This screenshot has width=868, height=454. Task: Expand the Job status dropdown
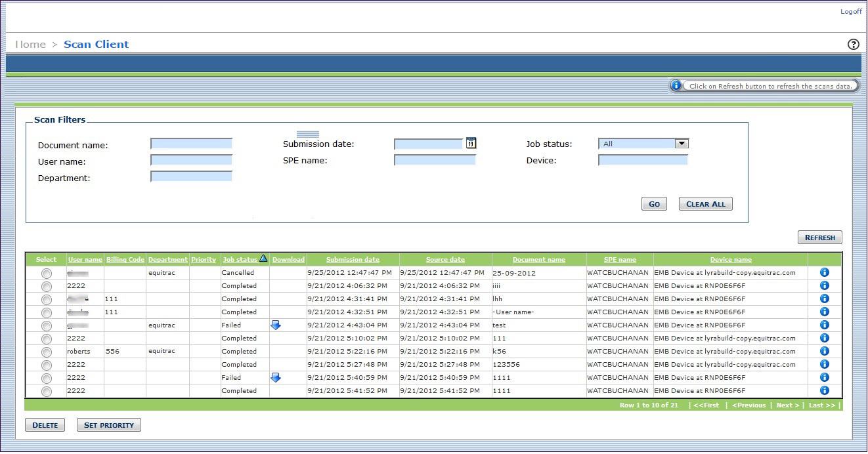pos(681,144)
